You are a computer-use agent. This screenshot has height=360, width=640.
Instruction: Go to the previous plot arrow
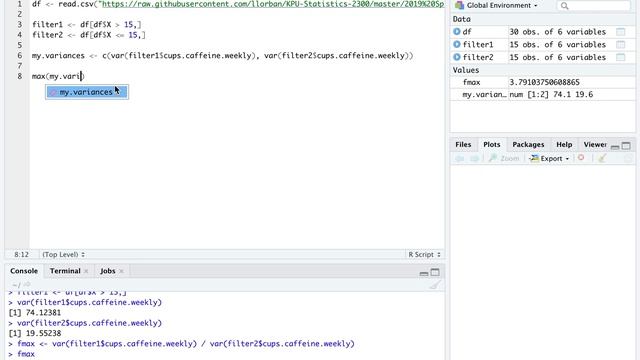460,158
